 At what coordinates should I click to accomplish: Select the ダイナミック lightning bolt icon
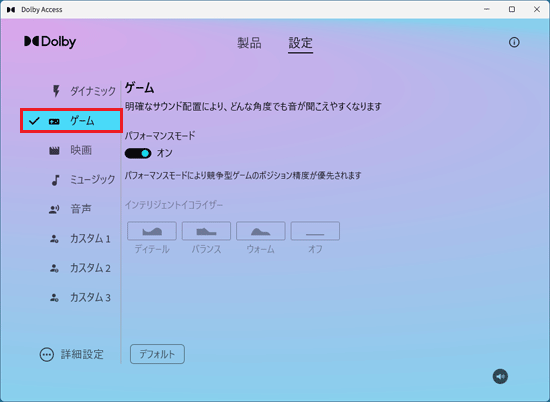click(56, 91)
